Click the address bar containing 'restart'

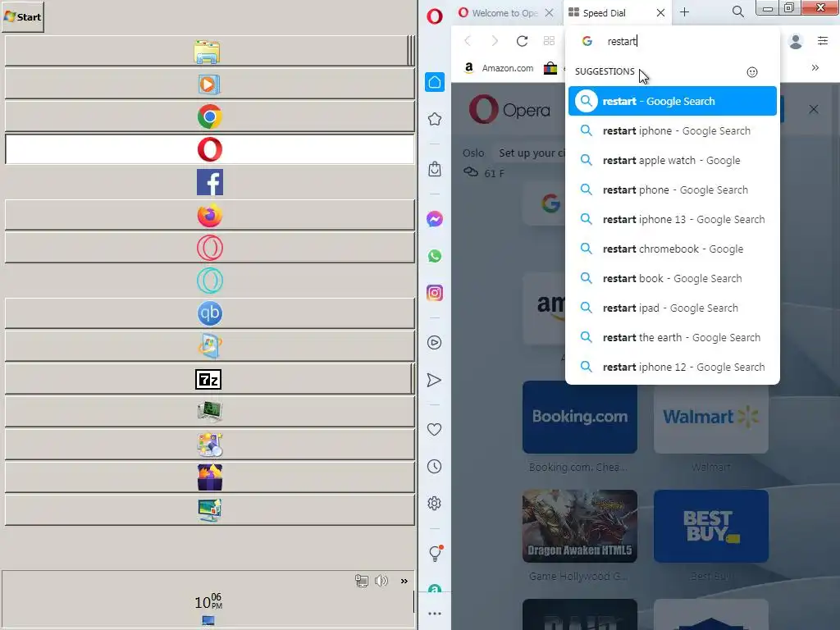point(673,41)
